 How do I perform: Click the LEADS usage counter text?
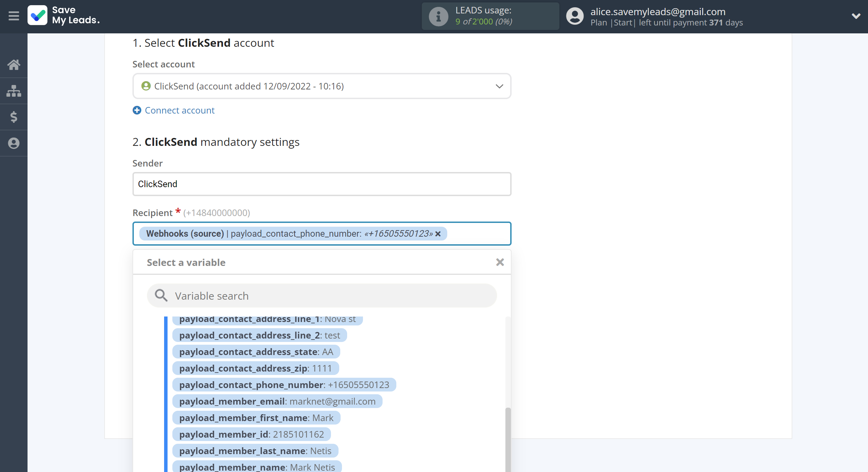pyautogui.click(x=484, y=22)
